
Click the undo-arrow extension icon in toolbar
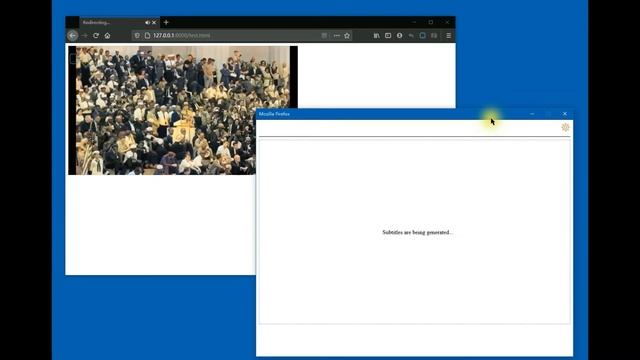(x=411, y=36)
